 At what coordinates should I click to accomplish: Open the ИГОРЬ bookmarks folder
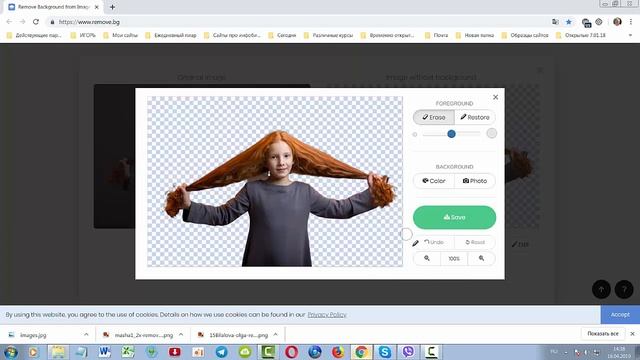pos(83,36)
